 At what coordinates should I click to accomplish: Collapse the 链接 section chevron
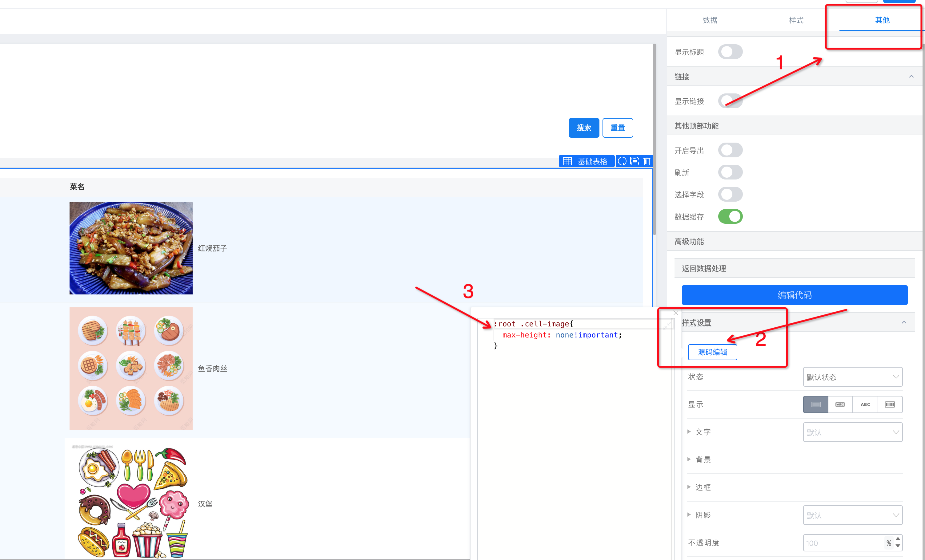pyautogui.click(x=911, y=77)
